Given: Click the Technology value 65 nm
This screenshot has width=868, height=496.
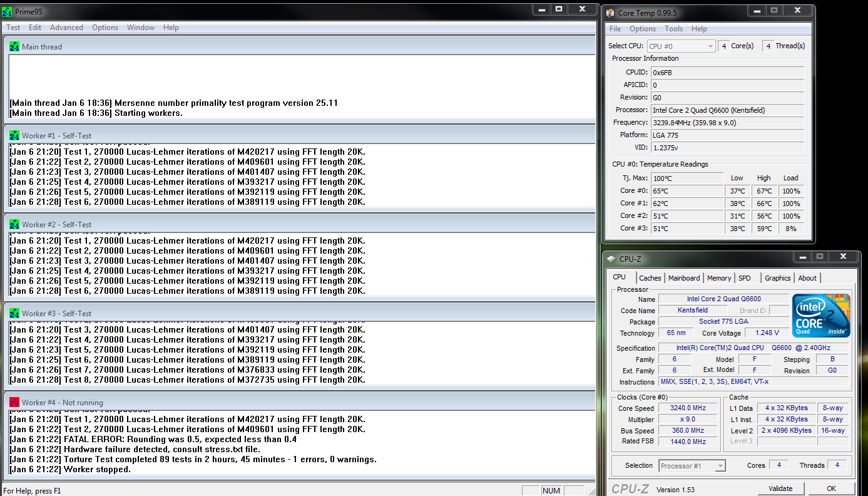Looking at the screenshot, I should 676,333.
